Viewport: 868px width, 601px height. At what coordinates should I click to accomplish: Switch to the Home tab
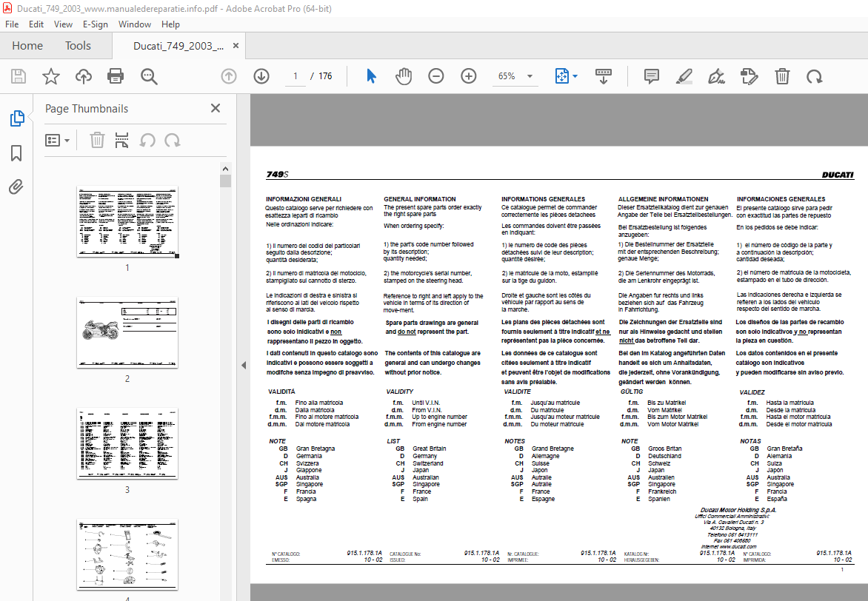coord(27,45)
